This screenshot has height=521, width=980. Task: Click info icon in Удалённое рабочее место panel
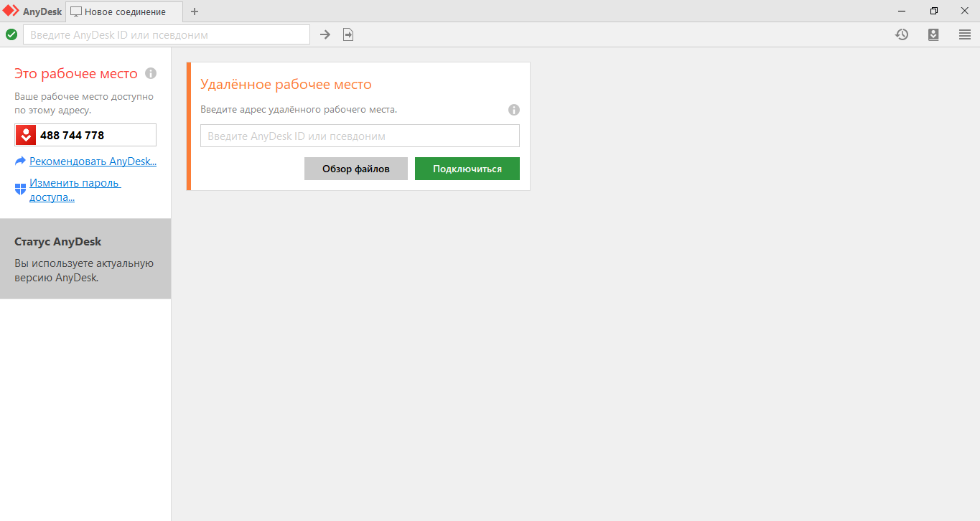(514, 110)
